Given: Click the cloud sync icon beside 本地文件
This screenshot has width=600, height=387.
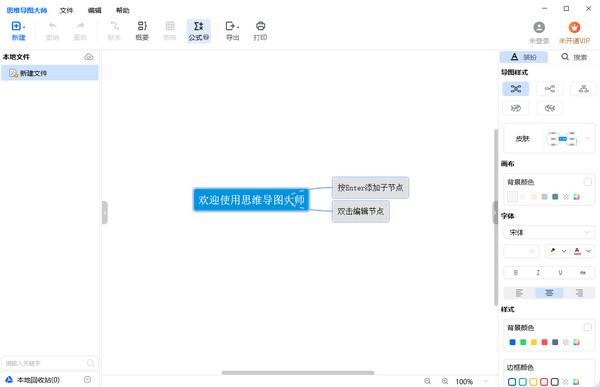Looking at the screenshot, I should 89,57.
